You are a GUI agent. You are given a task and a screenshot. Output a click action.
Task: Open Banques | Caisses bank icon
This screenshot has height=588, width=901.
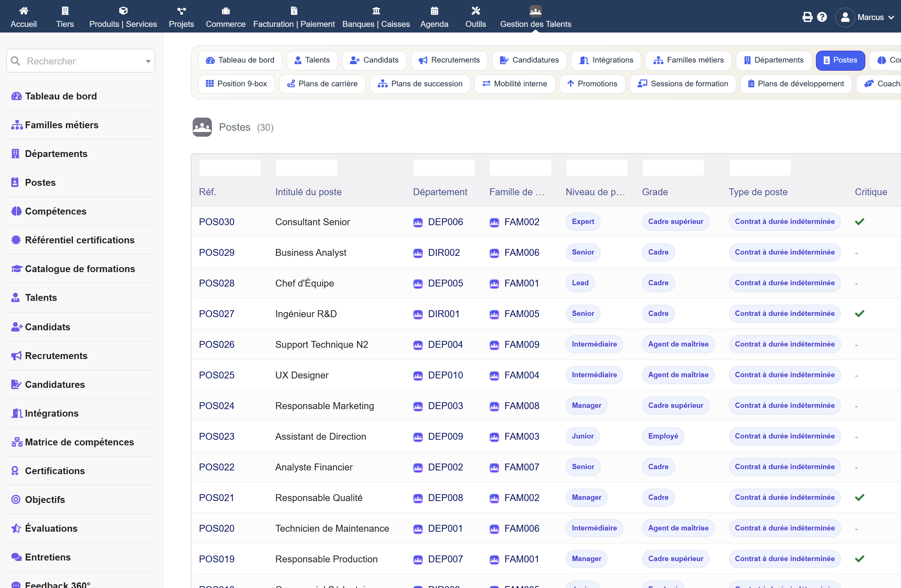376,11
